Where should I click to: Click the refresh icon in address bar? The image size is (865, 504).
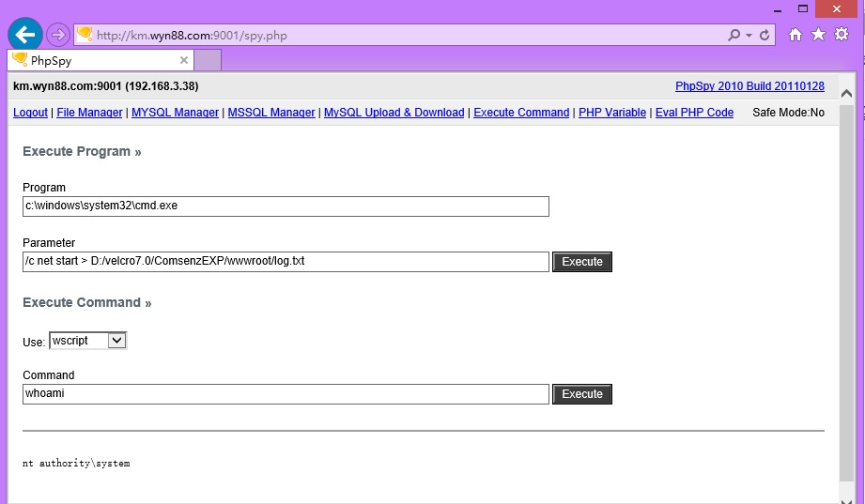pyautogui.click(x=765, y=36)
